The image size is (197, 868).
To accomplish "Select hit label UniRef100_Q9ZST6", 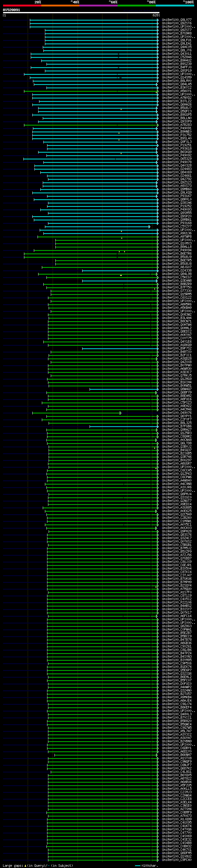I will (177, 23).
